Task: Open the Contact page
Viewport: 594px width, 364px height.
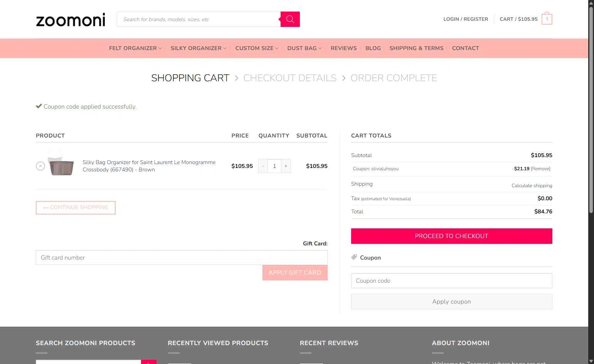Action: coord(466,48)
